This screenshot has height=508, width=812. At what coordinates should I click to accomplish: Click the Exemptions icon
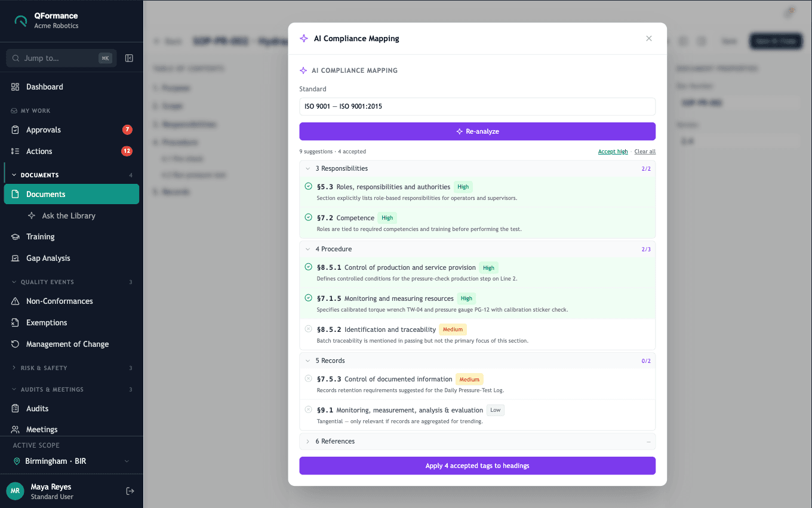click(x=16, y=323)
